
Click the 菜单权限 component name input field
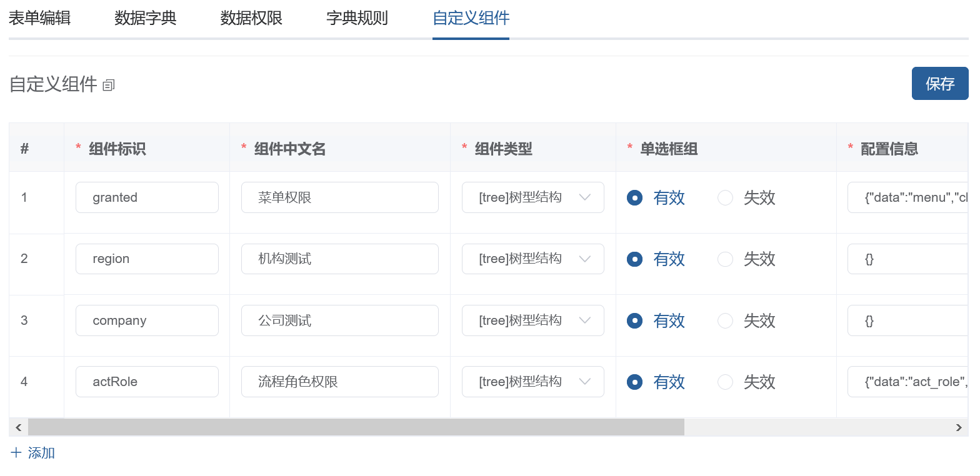[339, 197]
